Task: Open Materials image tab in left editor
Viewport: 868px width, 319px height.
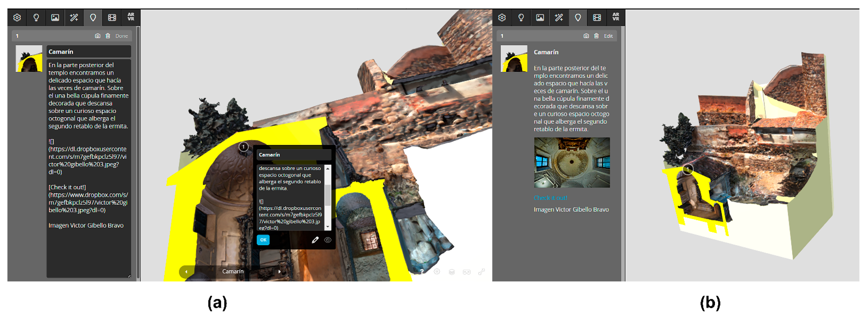Action: click(x=55, y=18)
